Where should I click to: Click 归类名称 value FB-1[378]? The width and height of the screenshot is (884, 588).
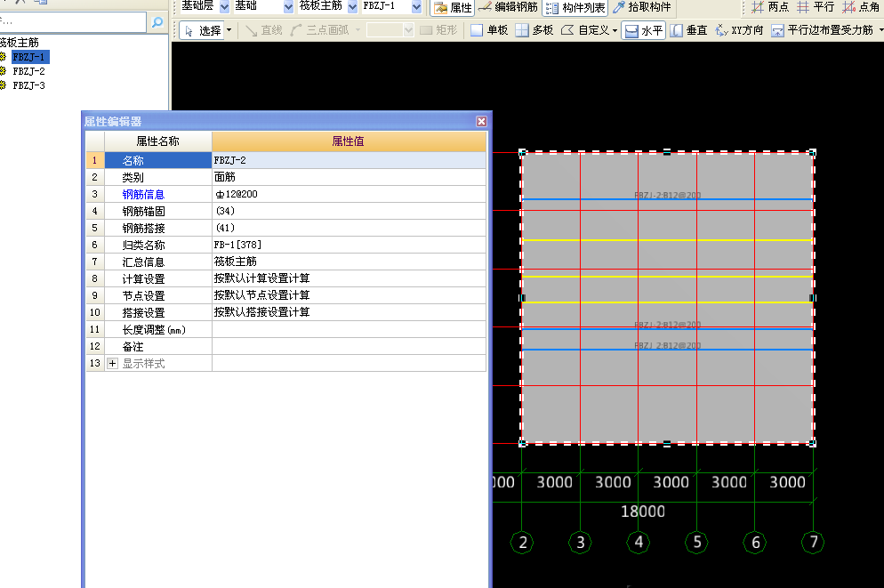click(349, 246)
